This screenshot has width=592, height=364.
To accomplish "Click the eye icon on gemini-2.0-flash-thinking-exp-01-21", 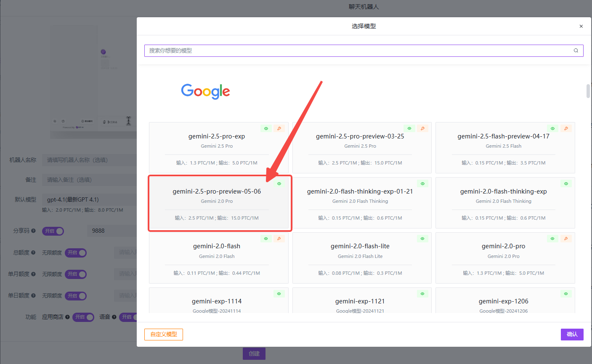I will click(422, 183).
